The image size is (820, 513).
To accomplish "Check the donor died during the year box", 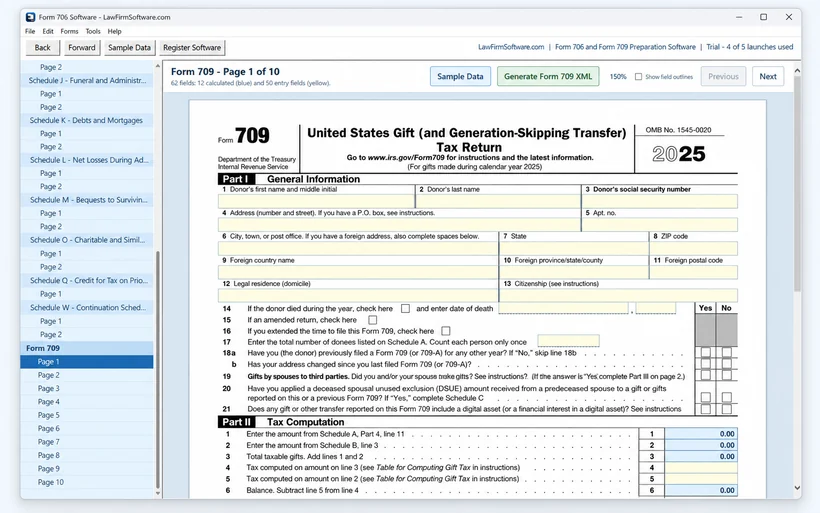I will tap(405, 309).
